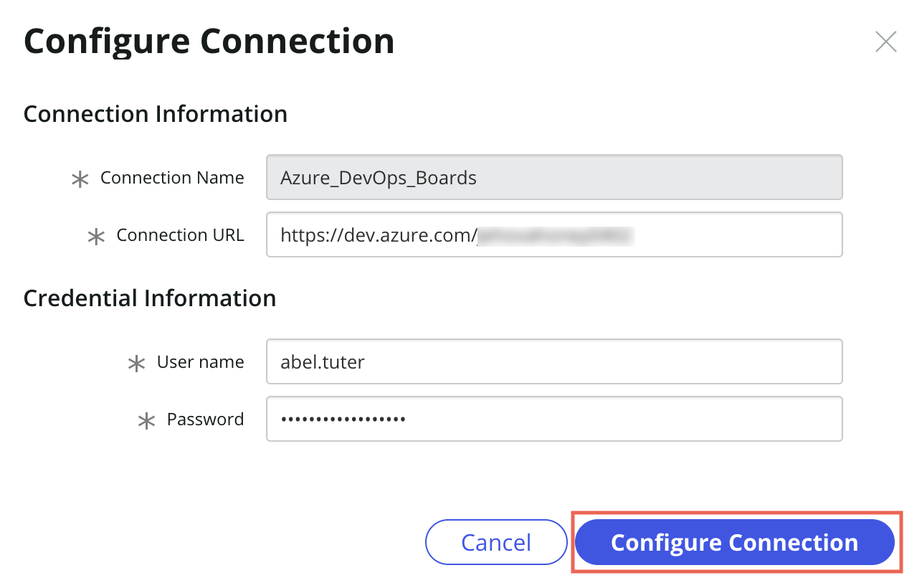The width and height of the screenshot is (922, 588).
Task: Click required asterisk beside Connection Name
Action: click(80, 180)
